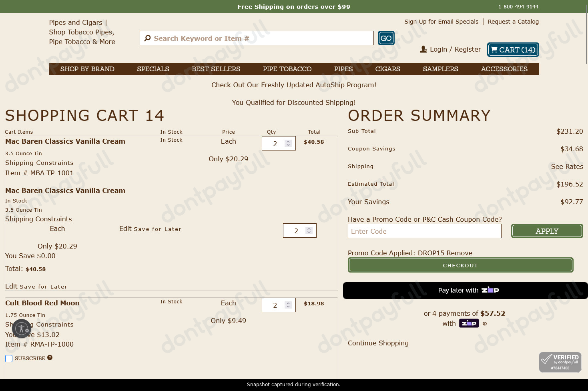This screenshot has height=391, width=588.
Task: Click the Your Savings $92.77 value
Action: (572, 202)
